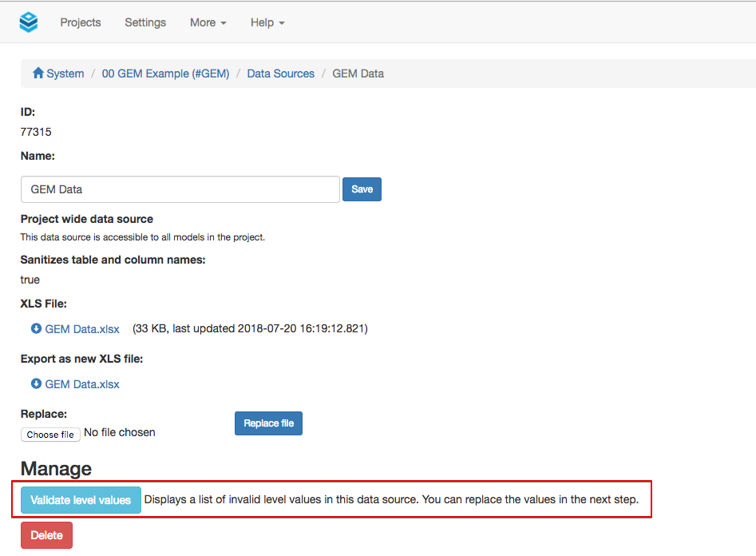Save the data source name
Screen dimensions: 756x556
tap(362, 189)
